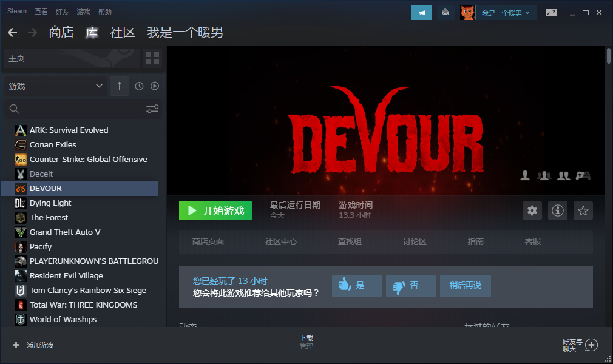The height and width of the screenshot is (364, 613).
Task: Sort the game list with the up arrow
Action: pos(119,86)
